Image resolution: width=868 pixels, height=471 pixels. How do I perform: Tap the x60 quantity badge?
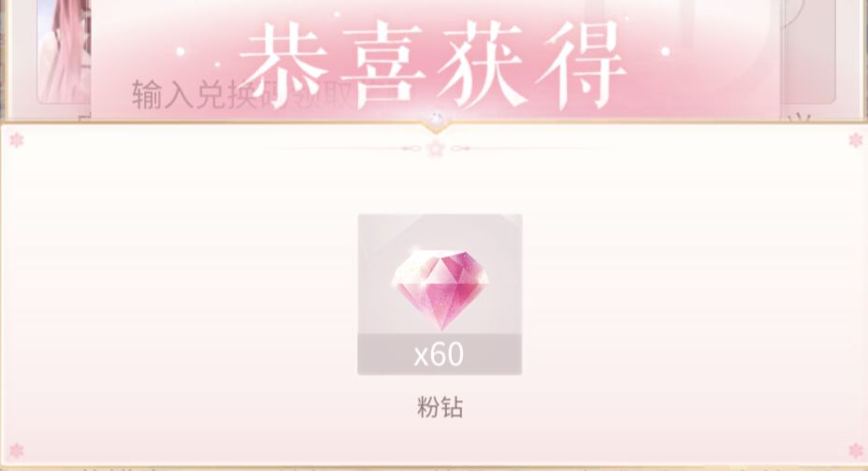(x=440, y=354)
